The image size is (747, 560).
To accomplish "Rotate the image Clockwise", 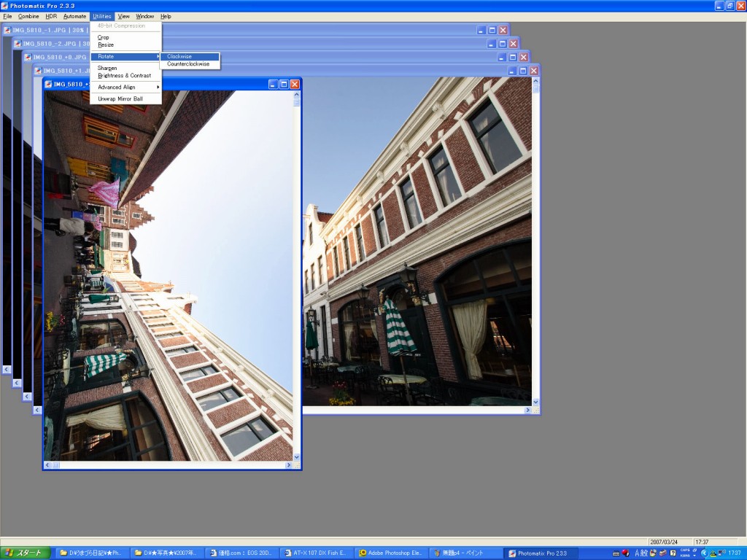I will (x=190, y=56).
